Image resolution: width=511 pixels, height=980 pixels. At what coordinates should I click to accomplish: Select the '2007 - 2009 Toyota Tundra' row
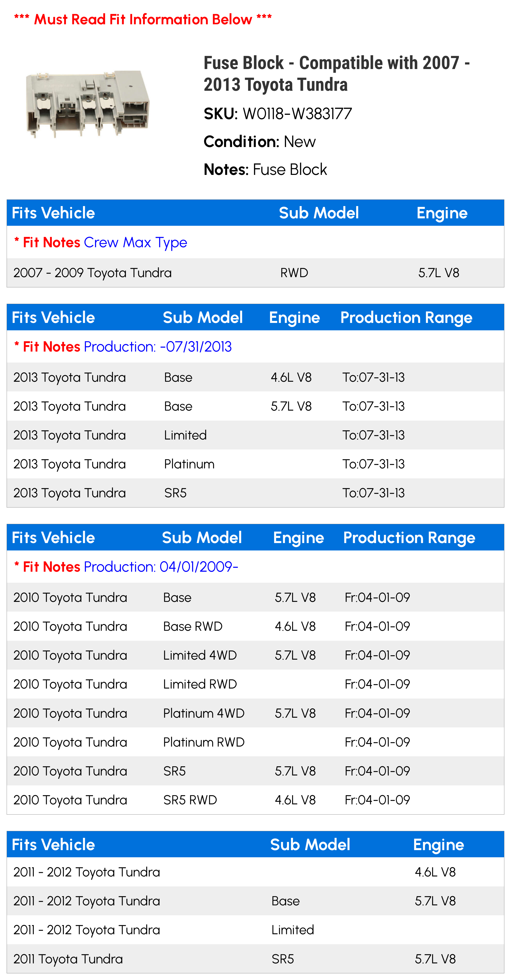pyautogui.click(x=255, y=273)
